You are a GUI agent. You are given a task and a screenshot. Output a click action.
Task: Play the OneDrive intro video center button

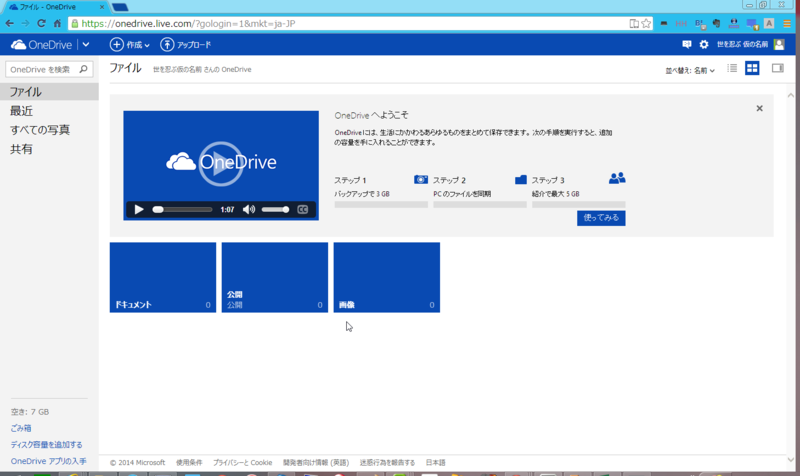[x=220, y=164]
